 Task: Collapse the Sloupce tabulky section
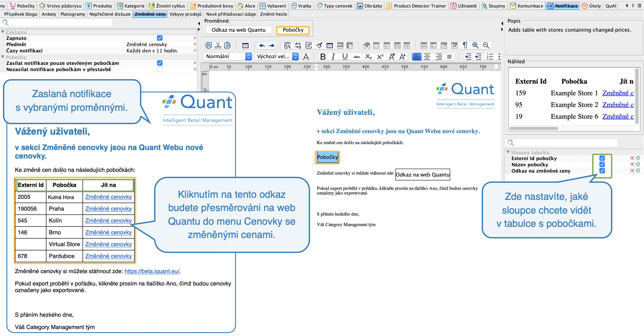[508, 152]
